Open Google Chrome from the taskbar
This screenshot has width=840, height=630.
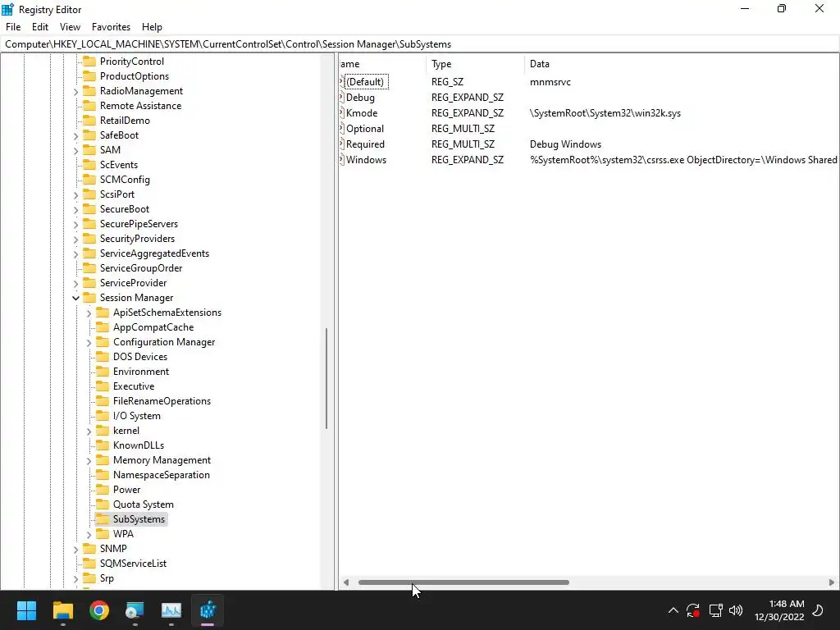click(99, 610)
